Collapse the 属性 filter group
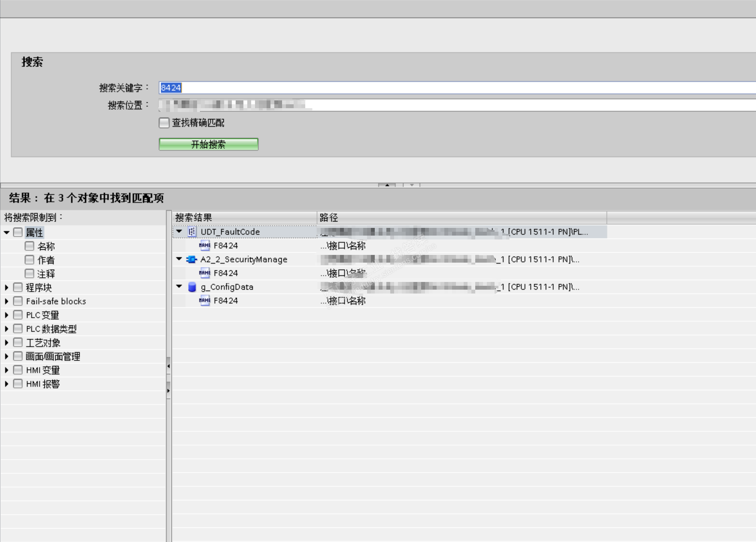The height and width of the screenshot is (542, 756). [6, 232]
